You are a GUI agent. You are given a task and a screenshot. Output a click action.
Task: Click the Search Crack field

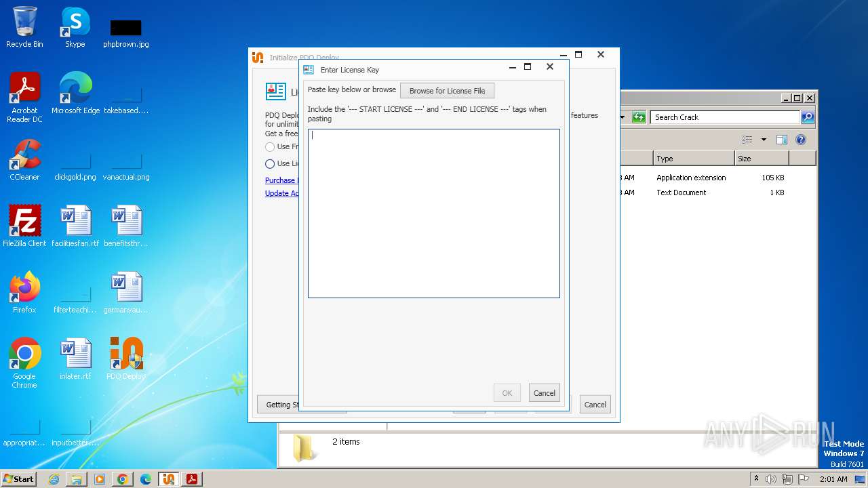725,117
